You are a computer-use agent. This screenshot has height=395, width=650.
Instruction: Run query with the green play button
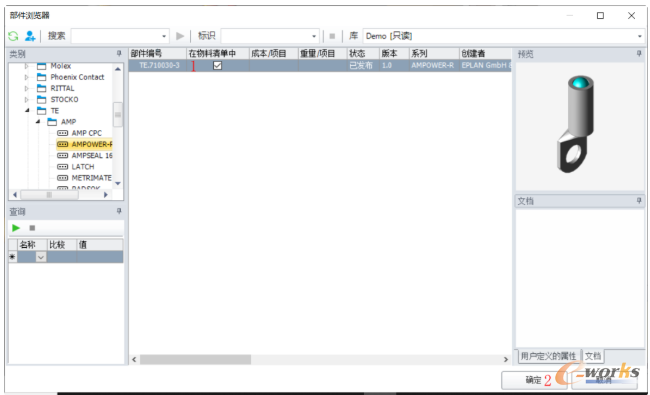point(16,228)
